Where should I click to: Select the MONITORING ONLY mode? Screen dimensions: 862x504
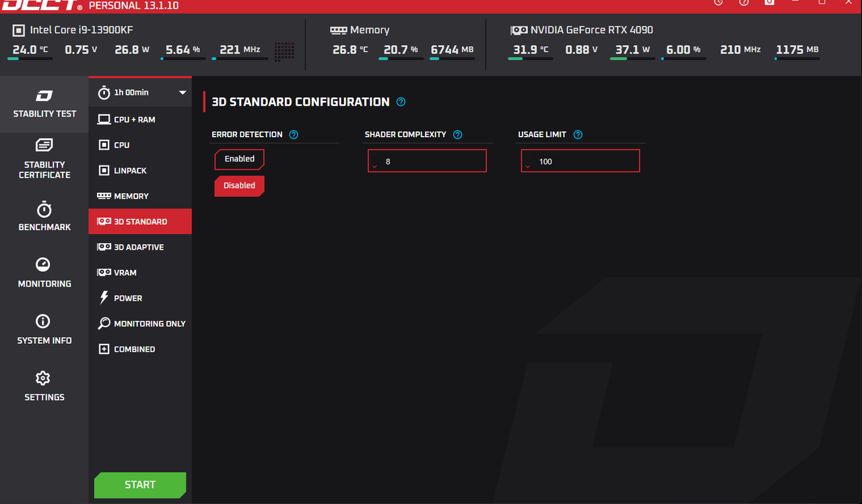[140, 324]
